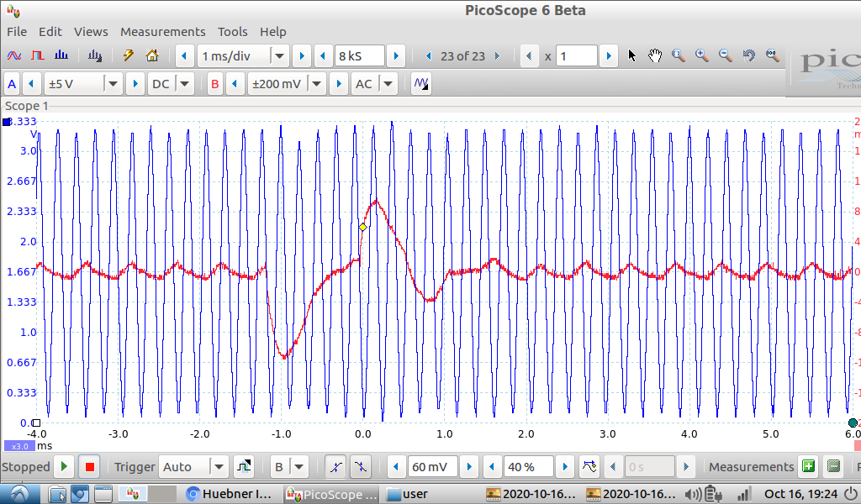Open home/startup settings icon
Image resolution: width=861 pixels, height=504 pixels.
152,56
